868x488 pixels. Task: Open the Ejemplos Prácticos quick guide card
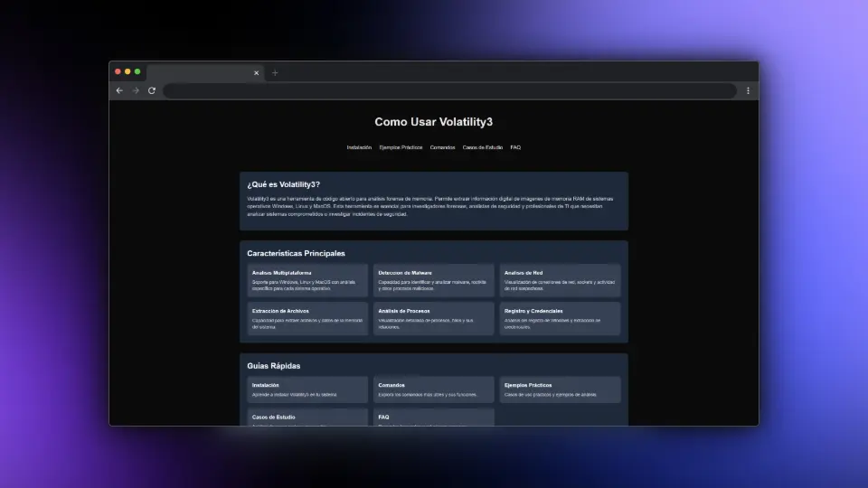[560, 389]
